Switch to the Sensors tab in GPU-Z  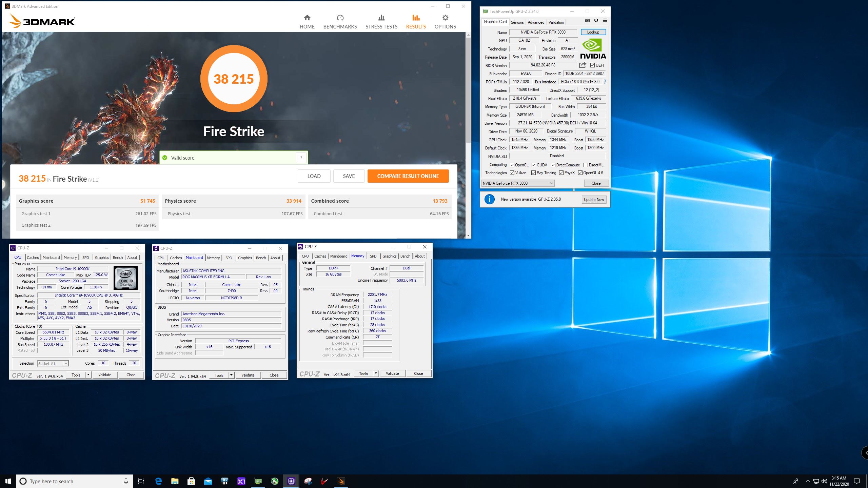(x=517, y=22)
